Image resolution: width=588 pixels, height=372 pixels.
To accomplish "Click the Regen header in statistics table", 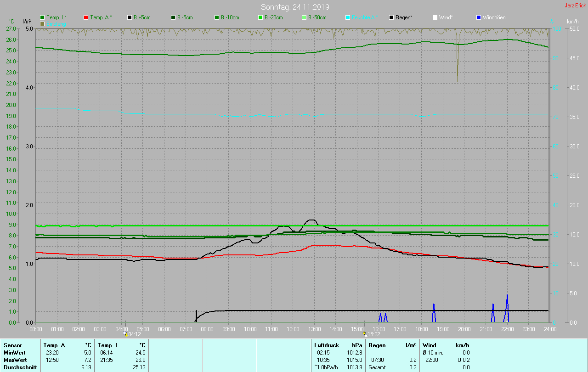I will coord(377,345).
